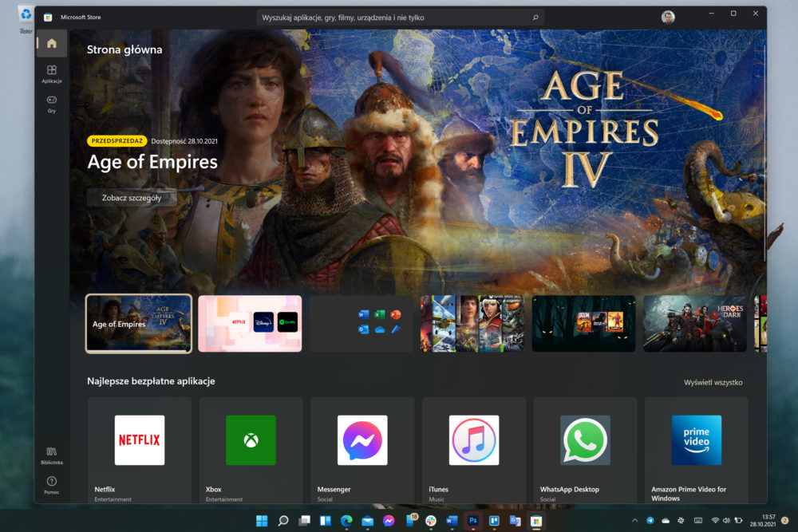Screen dimensions: 798x532
Task: Open Widgets from the taskbar
Action: (x=326, y=521)
